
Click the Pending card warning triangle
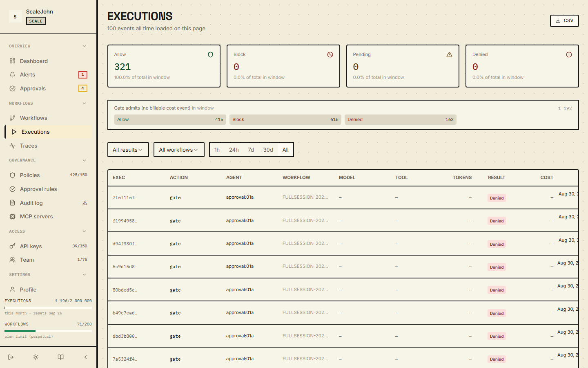(449, 54)
